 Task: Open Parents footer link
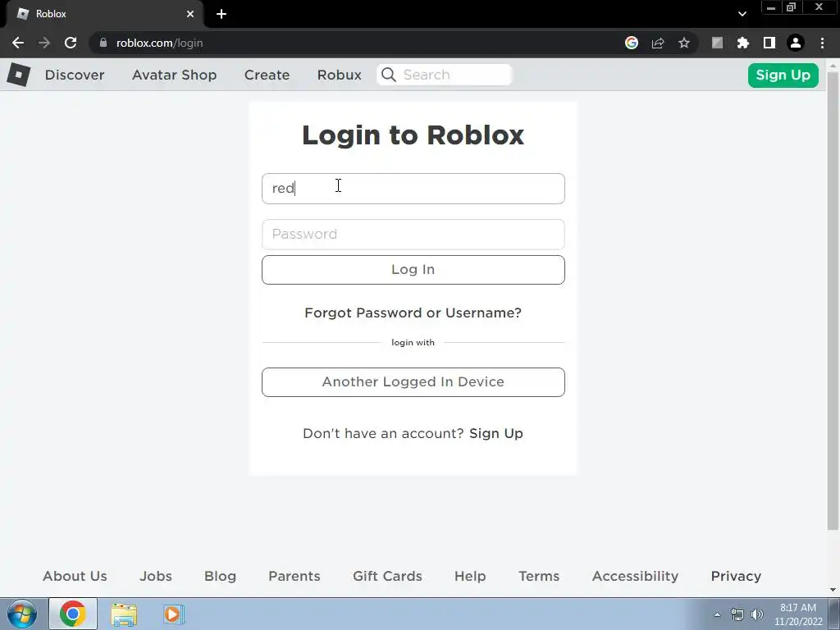click(294, 576)
